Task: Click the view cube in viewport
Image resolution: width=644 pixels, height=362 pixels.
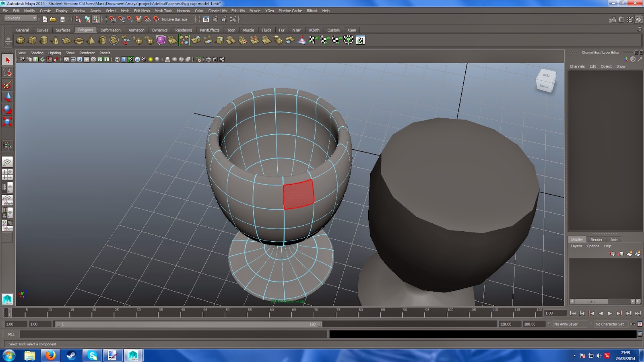Action: [x=545, y=81]
